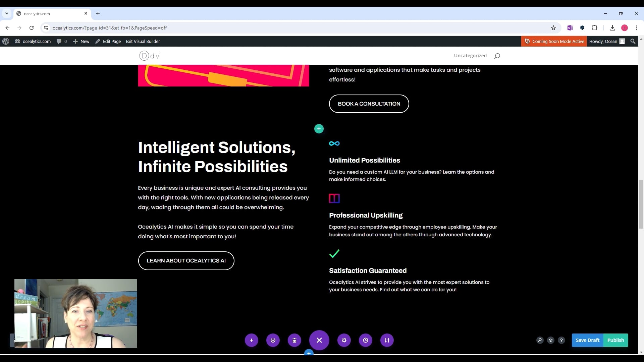Screen dimensions: 644x362
Task: Select the infinity symbol blurb icon
Action: click(x=334, y=143)
